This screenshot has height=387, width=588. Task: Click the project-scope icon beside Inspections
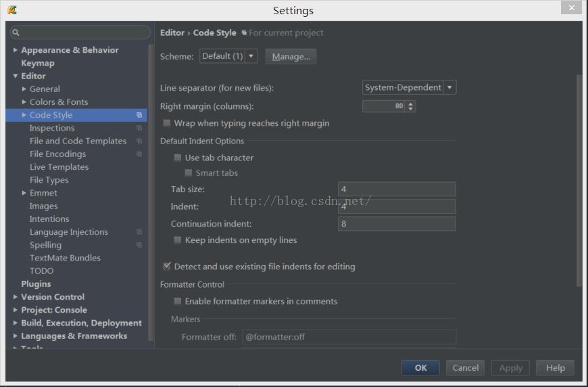139,128
